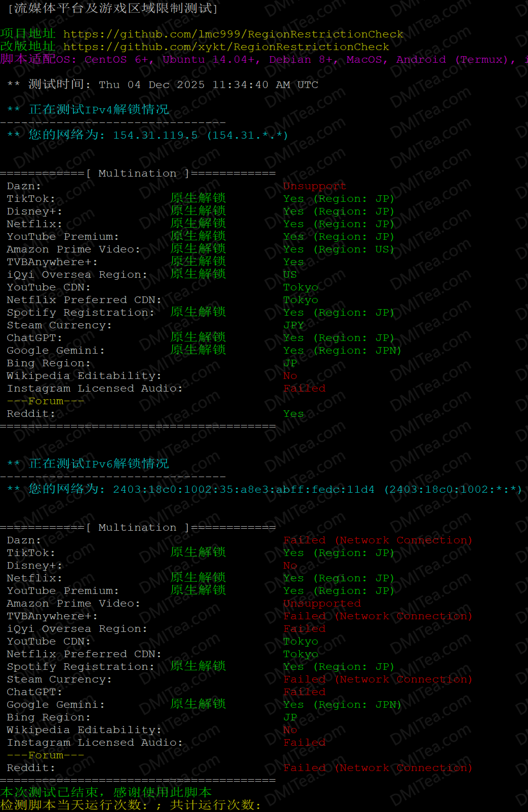Click the red Unsupported result for Amazon Prime Video
Viewport: 528px width, 812px height.
point(322,604)
